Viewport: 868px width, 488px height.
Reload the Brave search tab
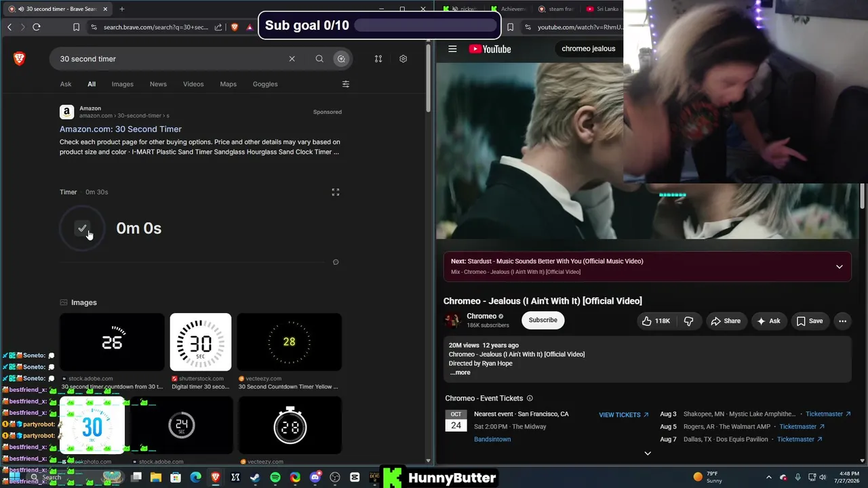point(37,27)
